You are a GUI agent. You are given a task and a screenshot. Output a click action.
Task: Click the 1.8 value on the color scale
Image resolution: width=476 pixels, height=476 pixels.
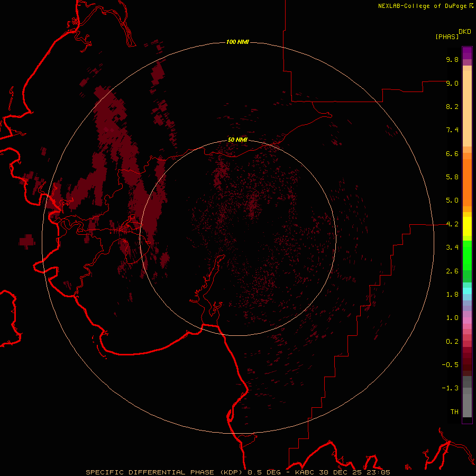click(452, 295)
